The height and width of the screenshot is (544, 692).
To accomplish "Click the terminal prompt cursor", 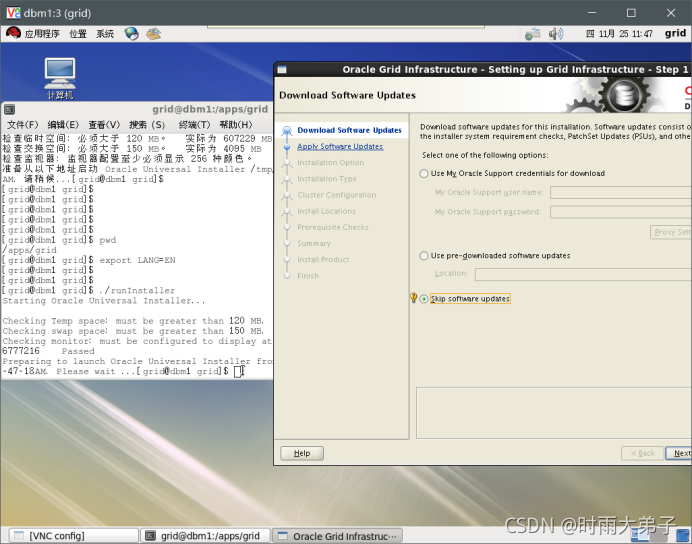I will [238, 371].
